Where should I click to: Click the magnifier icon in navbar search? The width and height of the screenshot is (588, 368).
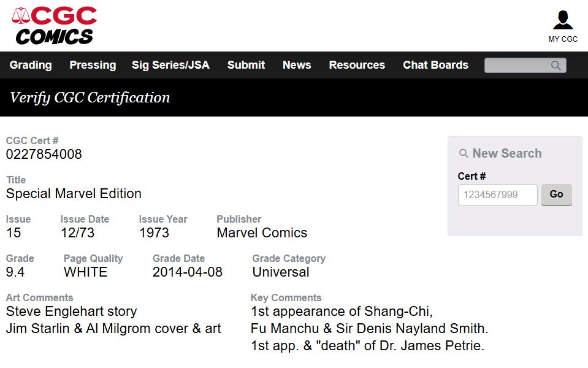tap(556, 66)
